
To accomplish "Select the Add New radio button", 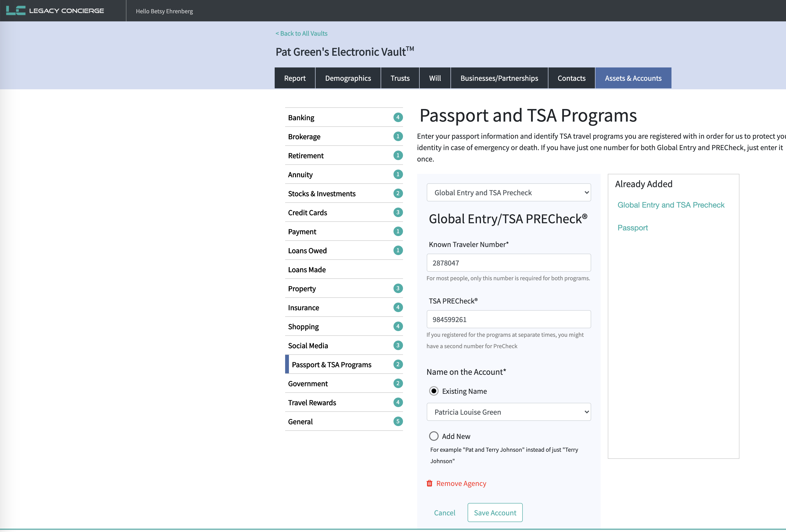I will (x=434, y=436).
